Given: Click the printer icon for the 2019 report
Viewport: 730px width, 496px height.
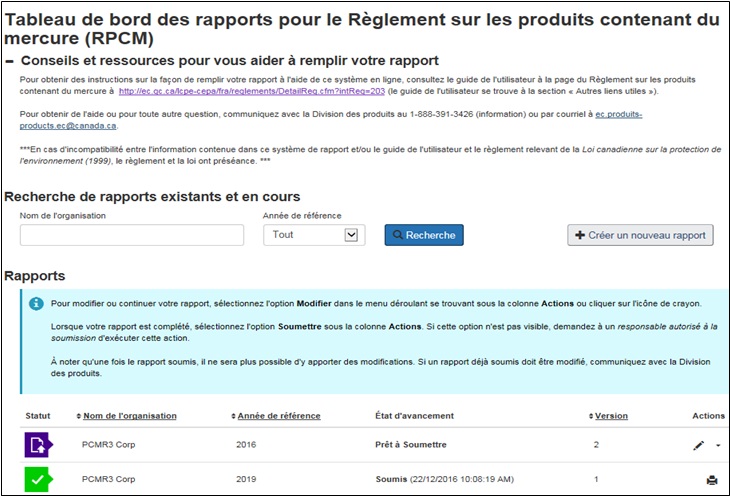Looking at the screenshot, I should point(711,480).
